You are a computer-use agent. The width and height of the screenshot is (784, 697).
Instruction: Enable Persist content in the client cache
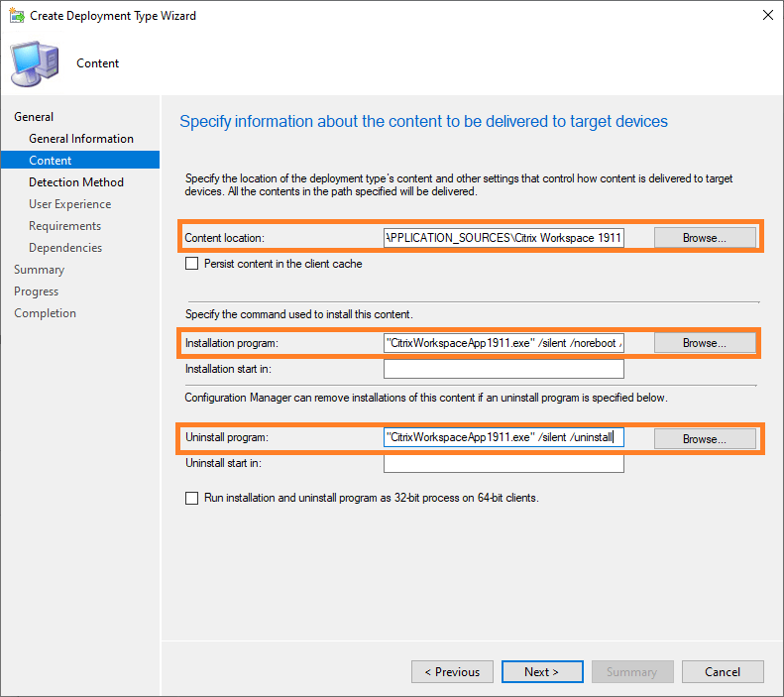coord(192,264)
